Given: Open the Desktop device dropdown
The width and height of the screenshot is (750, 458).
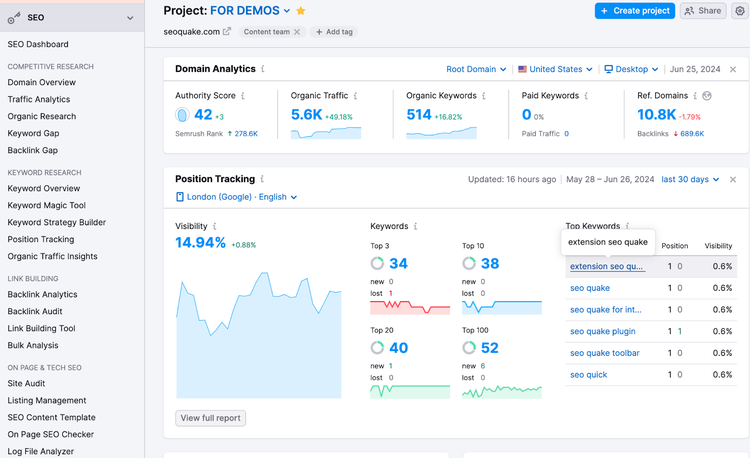Looking at the screenshot, I should [631, 69].
